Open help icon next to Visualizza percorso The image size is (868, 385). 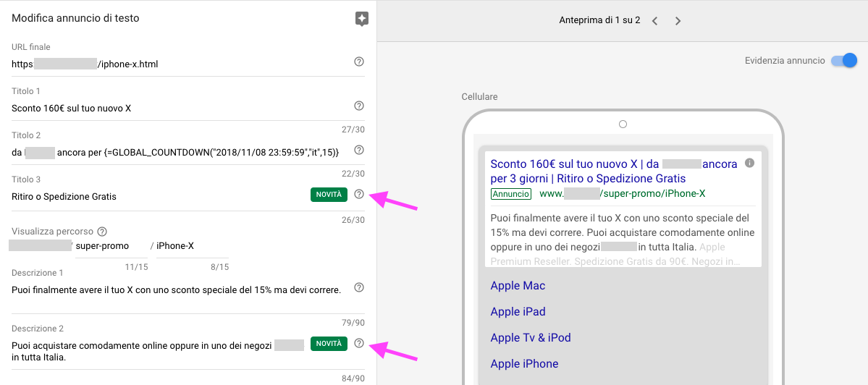point(102,232)
